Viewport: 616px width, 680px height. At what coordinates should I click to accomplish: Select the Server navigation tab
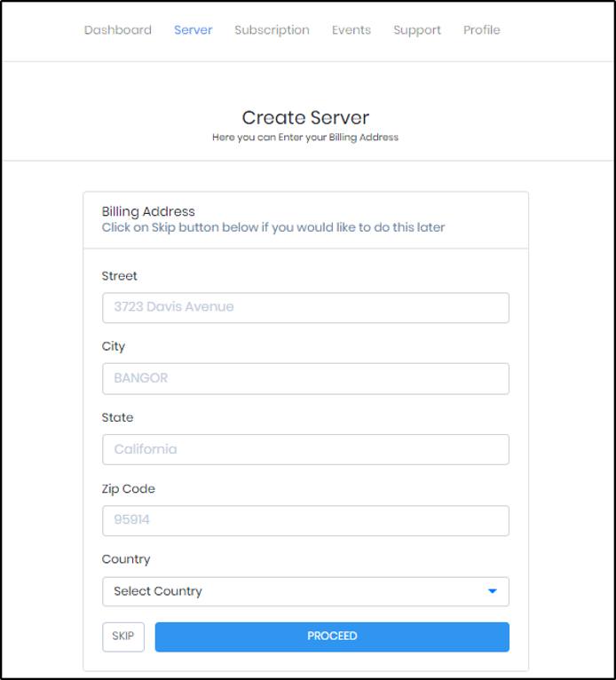click(193, 30)
